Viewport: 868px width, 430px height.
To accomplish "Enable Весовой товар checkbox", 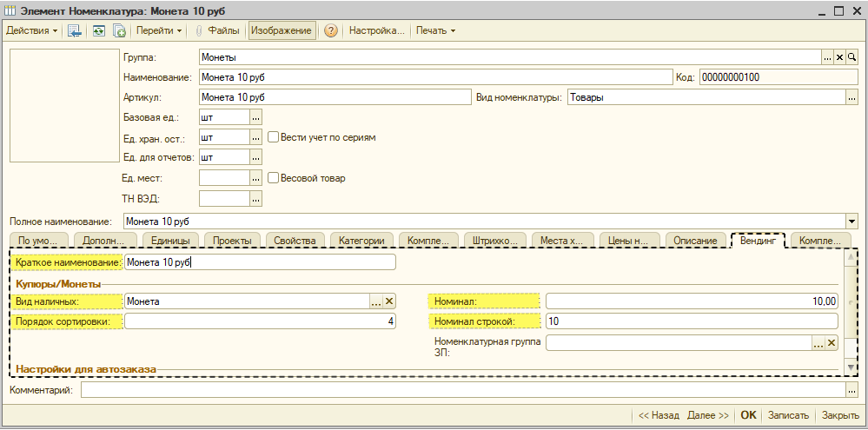I will coord(272,177).
